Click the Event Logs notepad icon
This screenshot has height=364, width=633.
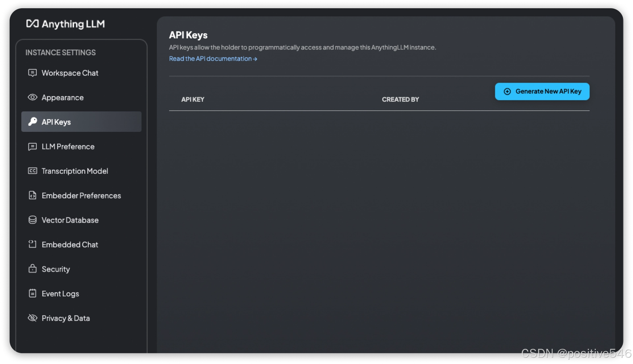click(32, 293)
